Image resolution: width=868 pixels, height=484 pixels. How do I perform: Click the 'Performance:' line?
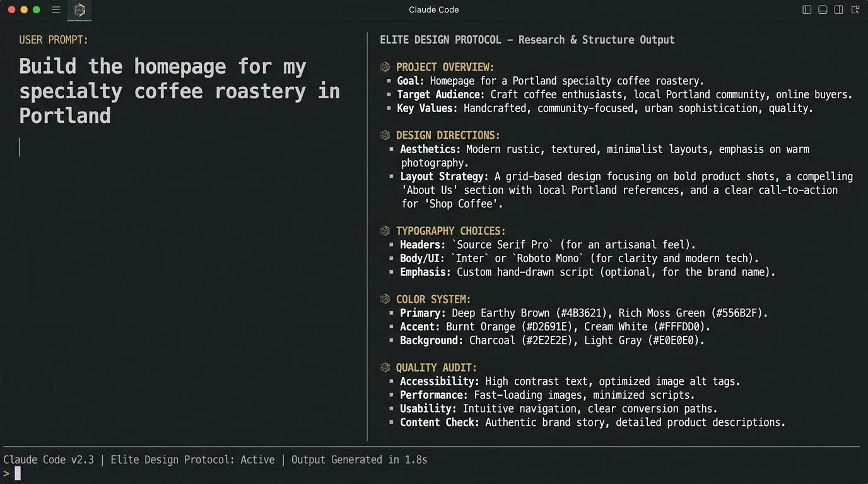tap(548, 395)
